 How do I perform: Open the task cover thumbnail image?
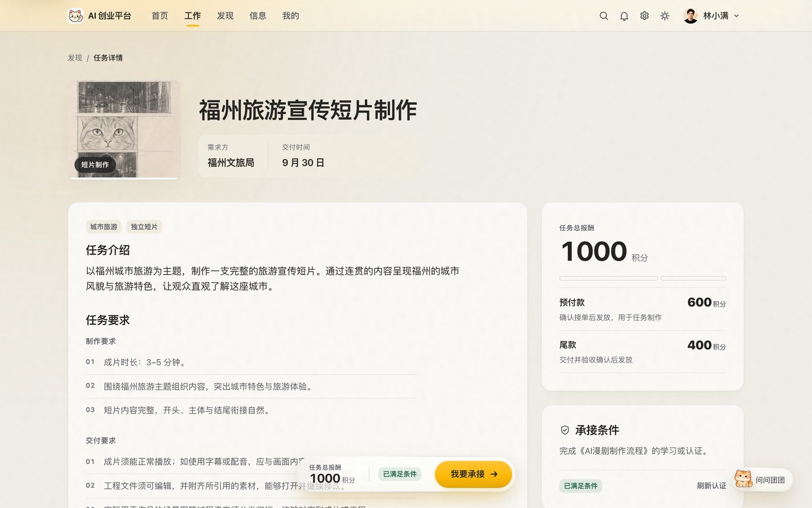point(124,130)
